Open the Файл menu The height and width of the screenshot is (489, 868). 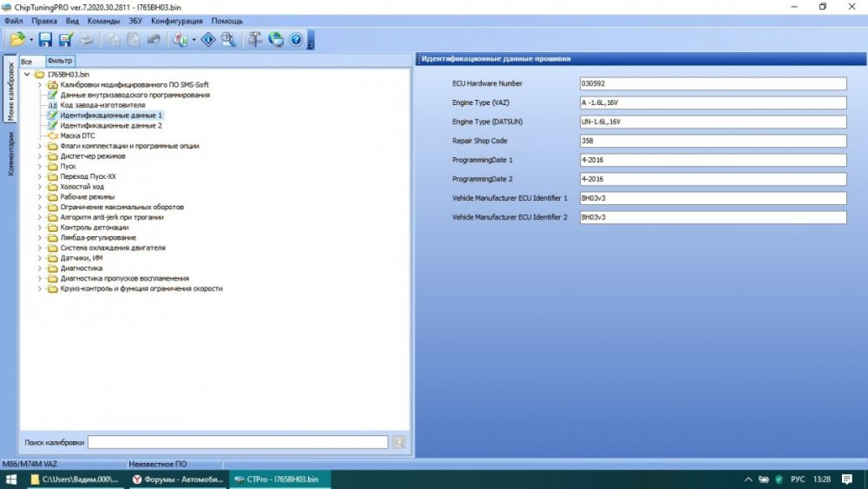pos(14,21)
